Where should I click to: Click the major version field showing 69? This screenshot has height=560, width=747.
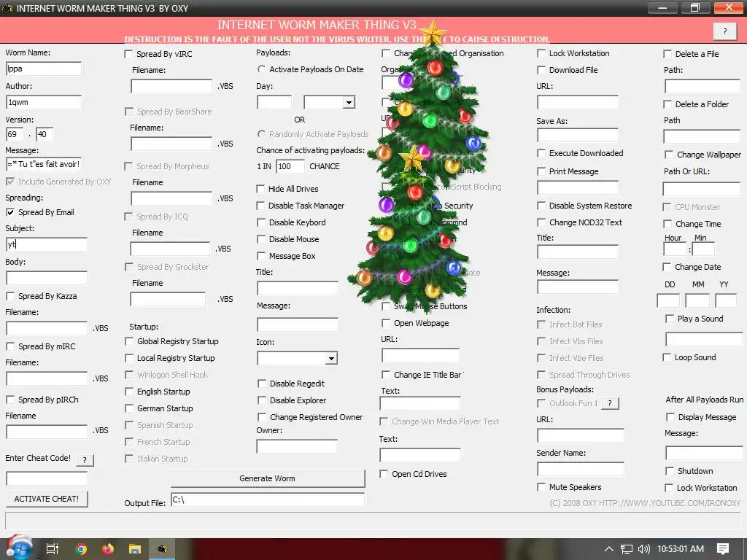pyautogui.click(x=15, y=134)
